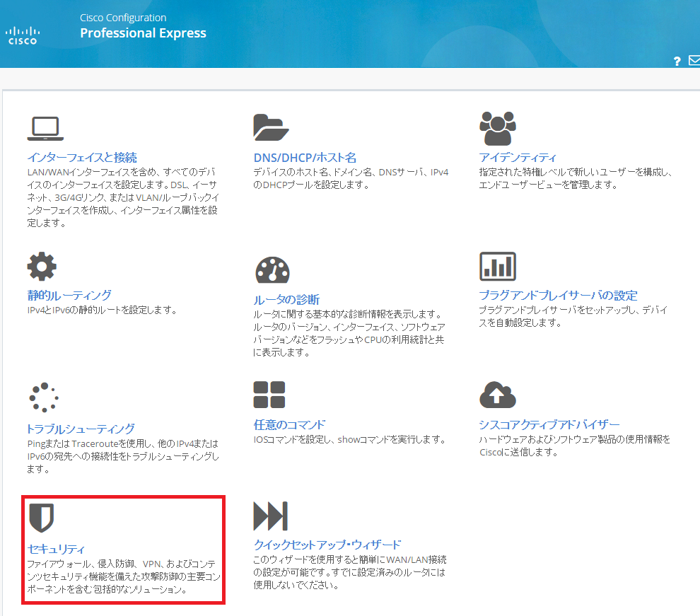
Task: Click the gauge icon for router diagnostics
Action: tap(272, 270)
